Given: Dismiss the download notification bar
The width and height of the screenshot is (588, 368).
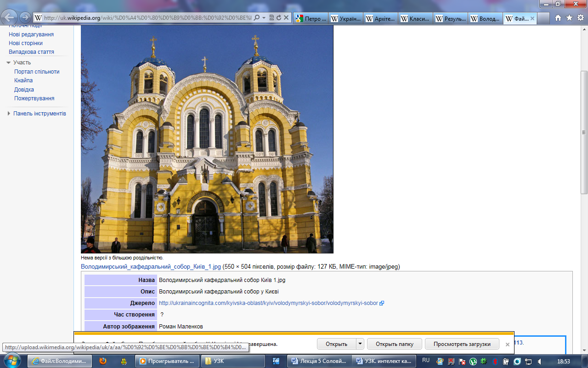Looking at the screenshot, I should tap(508, 344).
